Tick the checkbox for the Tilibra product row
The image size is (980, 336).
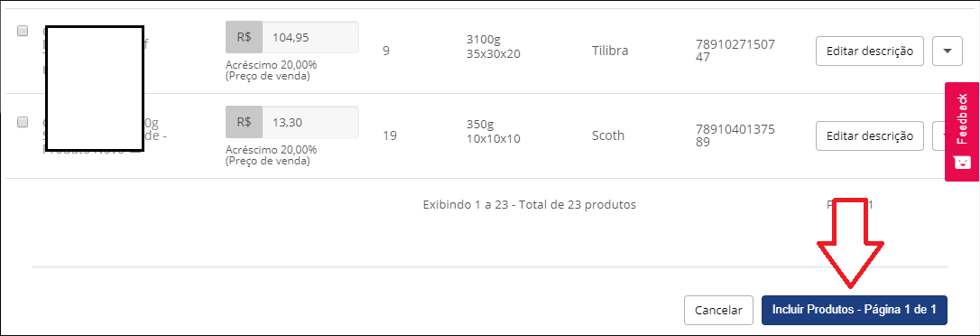[x=23, y=31]
